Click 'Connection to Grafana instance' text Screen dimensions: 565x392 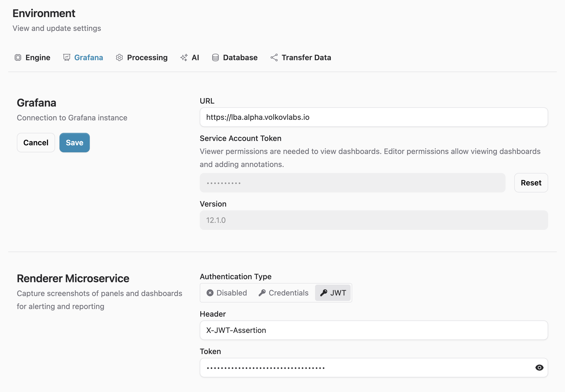point(72,118)
